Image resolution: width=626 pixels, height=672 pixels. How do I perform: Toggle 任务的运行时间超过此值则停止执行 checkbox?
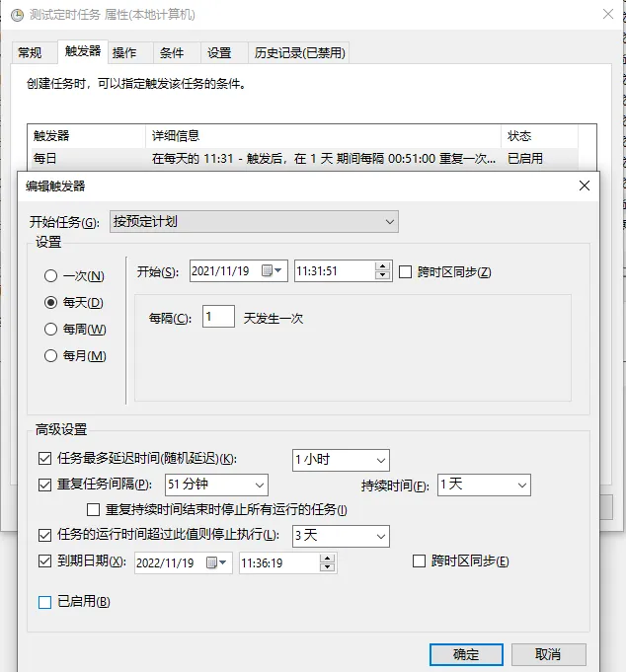(x=45, y=535)
